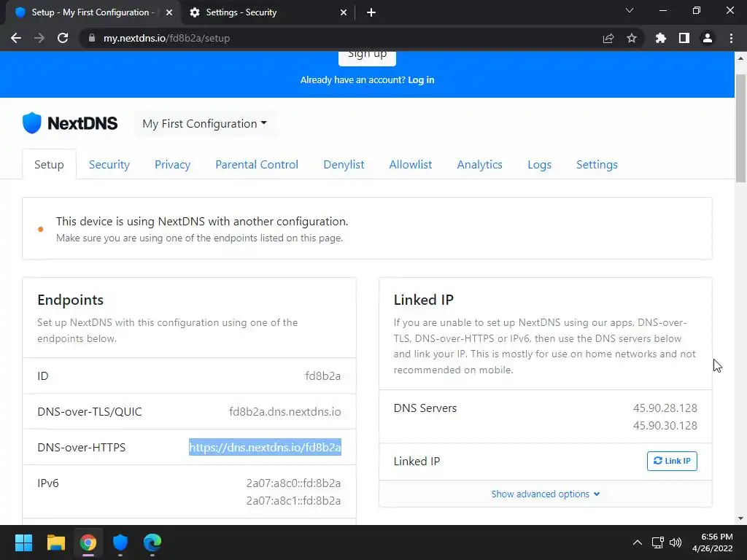Open the Chrome profile avatar
This screenshot has height=560, width=747.
coord(708,38)
